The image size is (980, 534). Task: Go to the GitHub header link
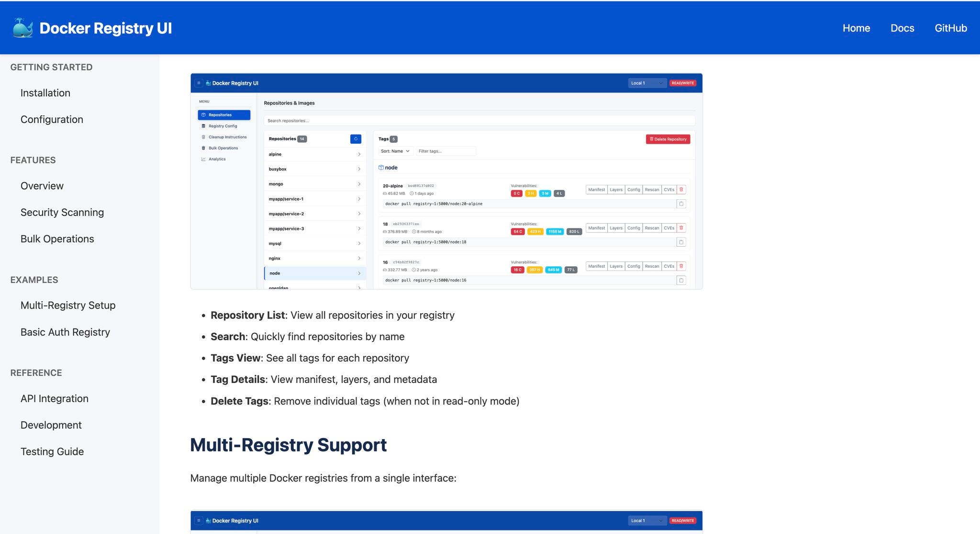tap(950, 28)
